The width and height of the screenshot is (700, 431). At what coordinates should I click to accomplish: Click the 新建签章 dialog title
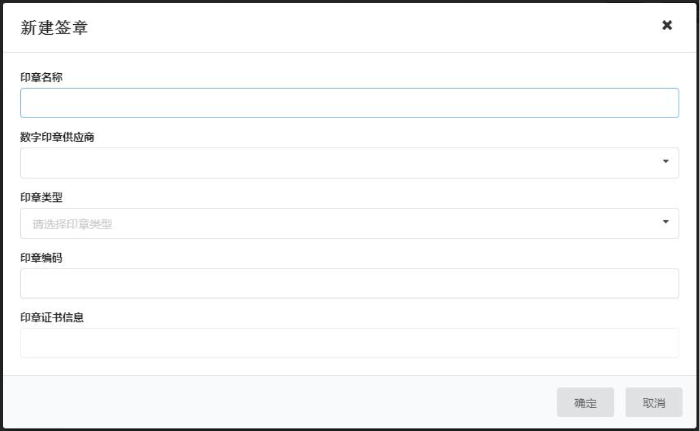point(54,28)
